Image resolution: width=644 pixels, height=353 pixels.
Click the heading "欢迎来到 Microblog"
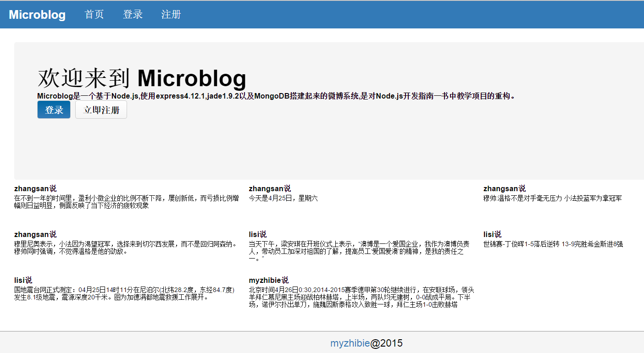(x=142, y=78)
